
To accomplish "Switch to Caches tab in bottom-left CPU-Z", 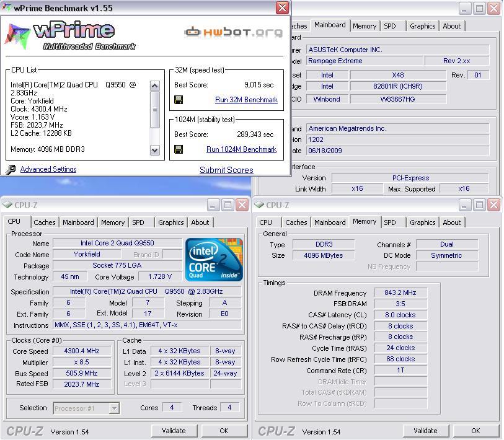I will click(45, 222).
